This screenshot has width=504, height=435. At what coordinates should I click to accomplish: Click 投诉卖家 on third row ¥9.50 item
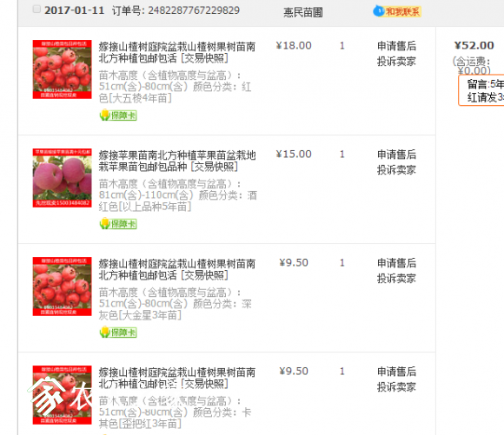[x=396, y=279]
